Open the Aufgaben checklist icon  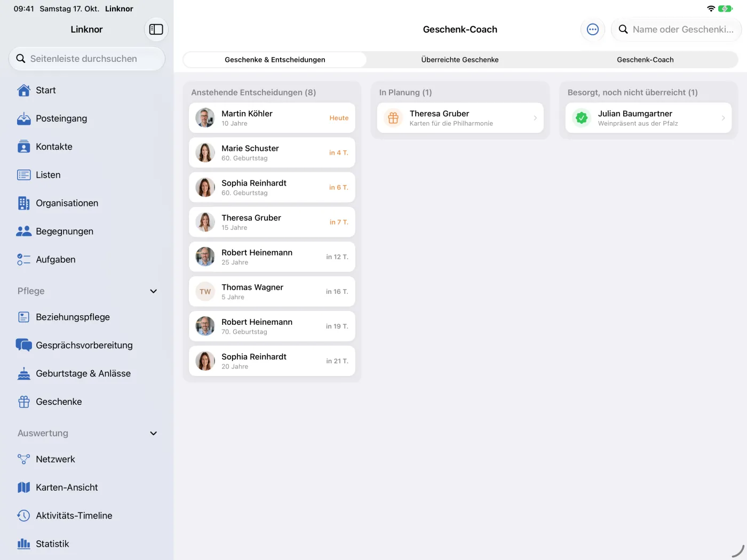pos(24,260)
